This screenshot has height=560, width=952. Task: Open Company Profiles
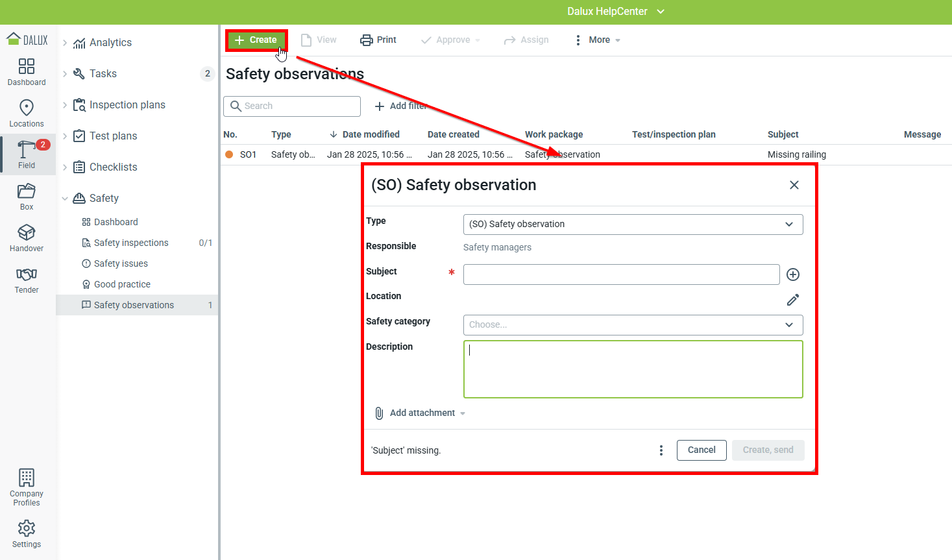pos(27,487)
